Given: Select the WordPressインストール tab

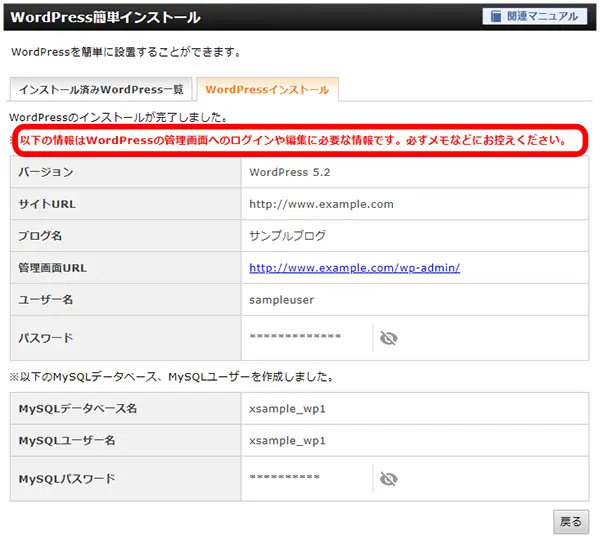Looking at the screenshot, I should tap(267, 90).
